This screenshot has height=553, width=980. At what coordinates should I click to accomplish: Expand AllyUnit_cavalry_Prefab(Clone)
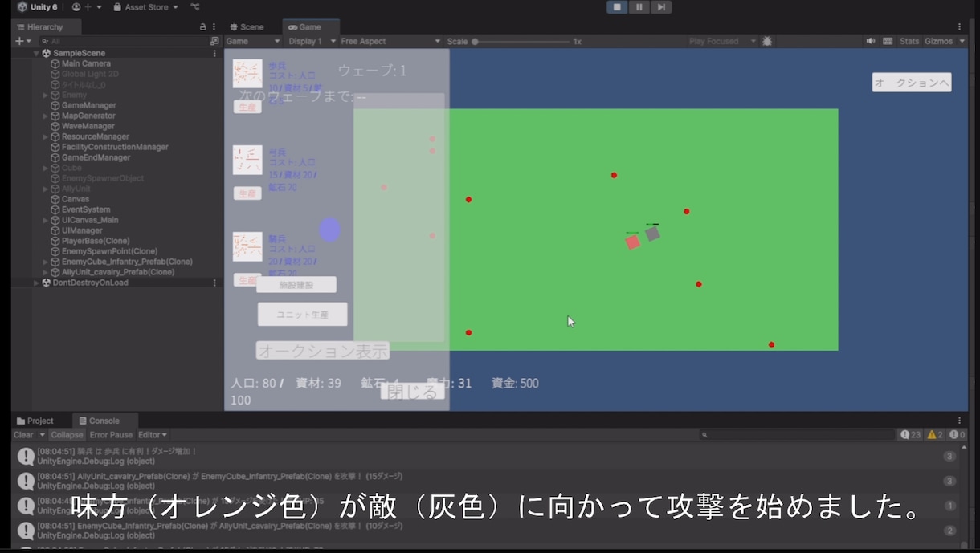click(46, 272)
